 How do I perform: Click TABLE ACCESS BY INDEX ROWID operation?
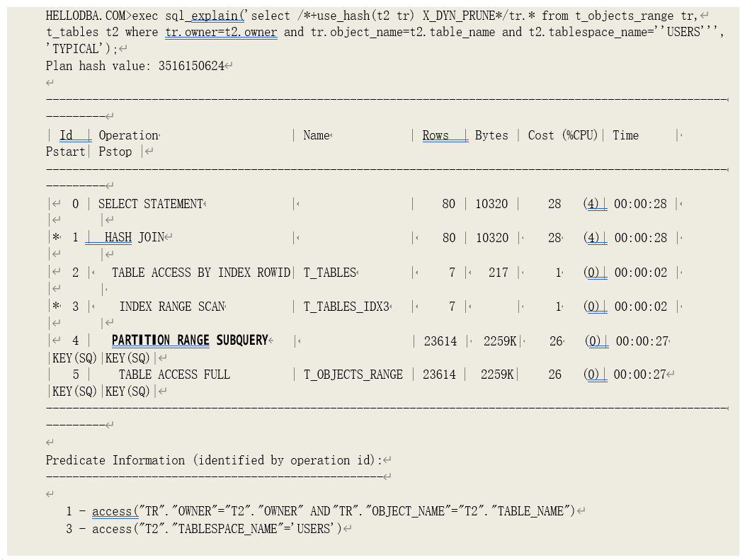(x=201, y=273)
